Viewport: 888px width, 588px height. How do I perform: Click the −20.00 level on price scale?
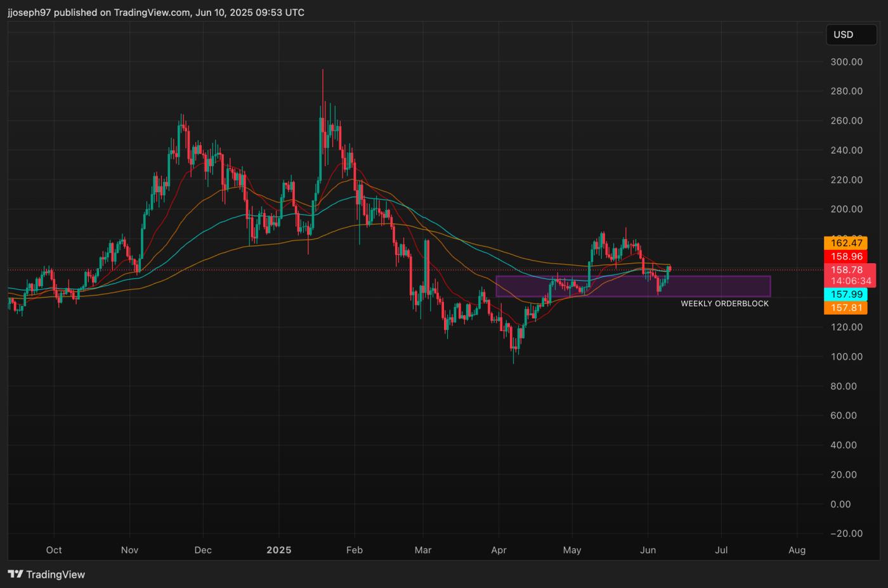[x=846, y=533]
